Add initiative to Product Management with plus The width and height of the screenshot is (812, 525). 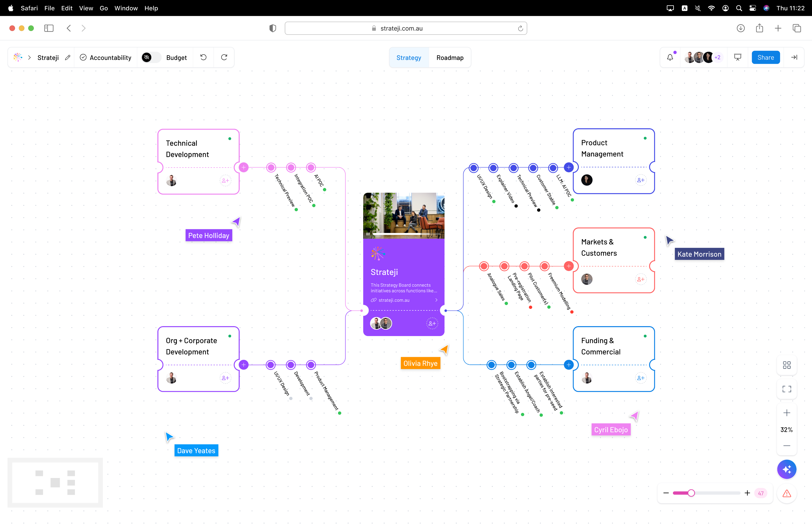click(x=569, y=167)
